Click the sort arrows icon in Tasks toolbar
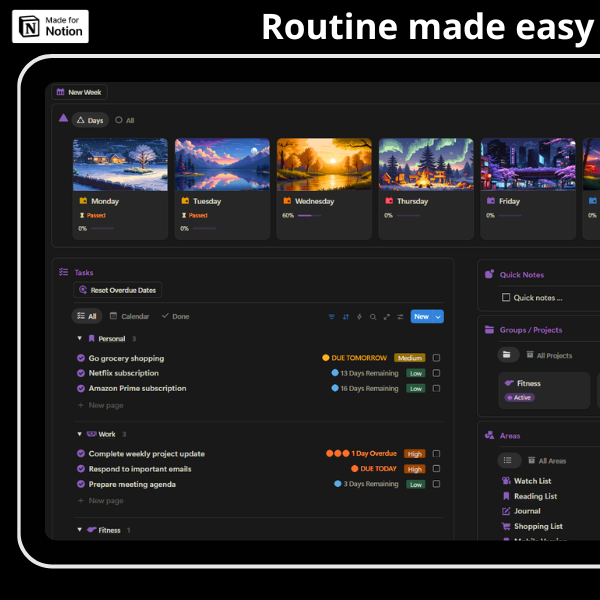Screen dimensions: 600x600 coord(346,316)
